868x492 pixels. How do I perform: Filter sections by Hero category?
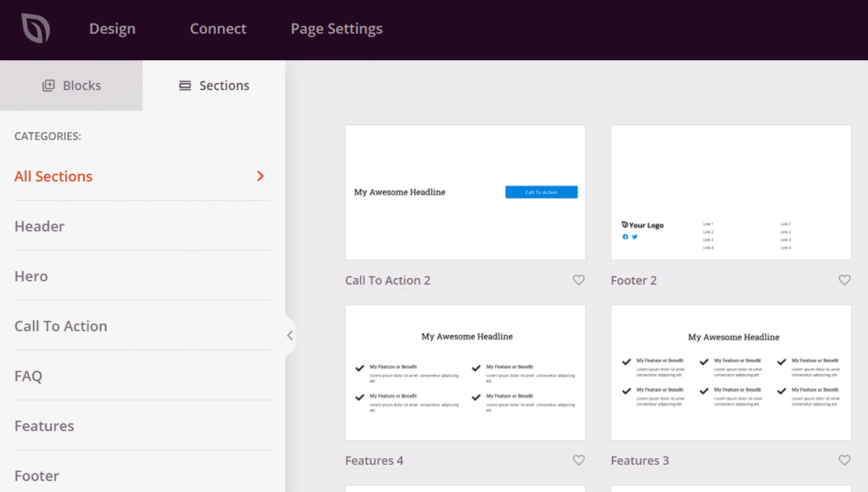pyautogui.click(x=31, y=277)
